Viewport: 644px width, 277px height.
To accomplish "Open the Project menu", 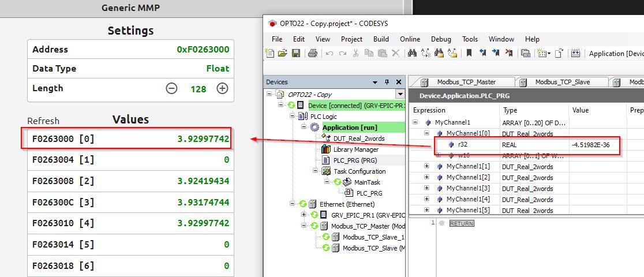I will (351, 39).
